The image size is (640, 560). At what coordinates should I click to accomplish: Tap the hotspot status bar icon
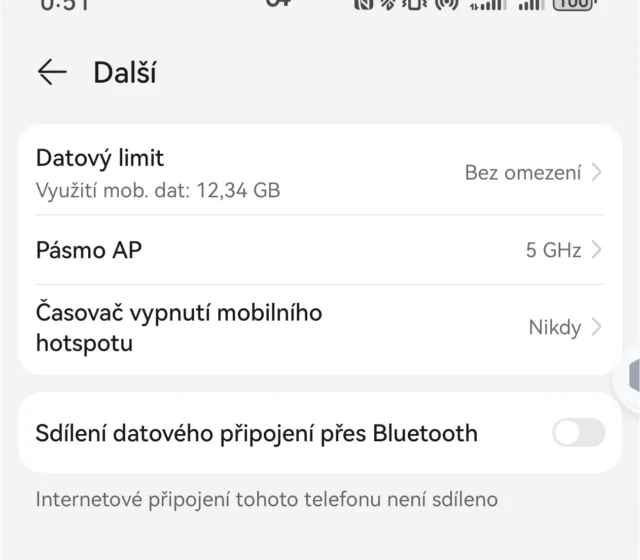click(447, 4)
